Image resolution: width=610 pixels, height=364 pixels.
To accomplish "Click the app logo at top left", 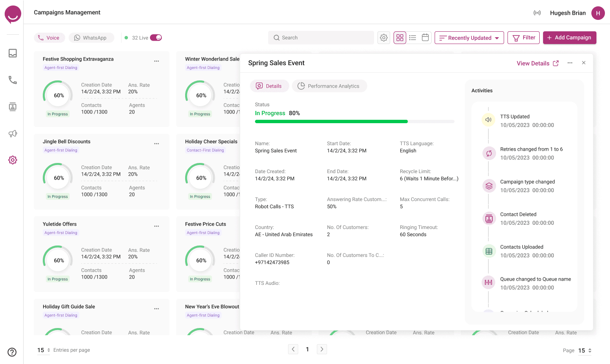I will point(13,14).
